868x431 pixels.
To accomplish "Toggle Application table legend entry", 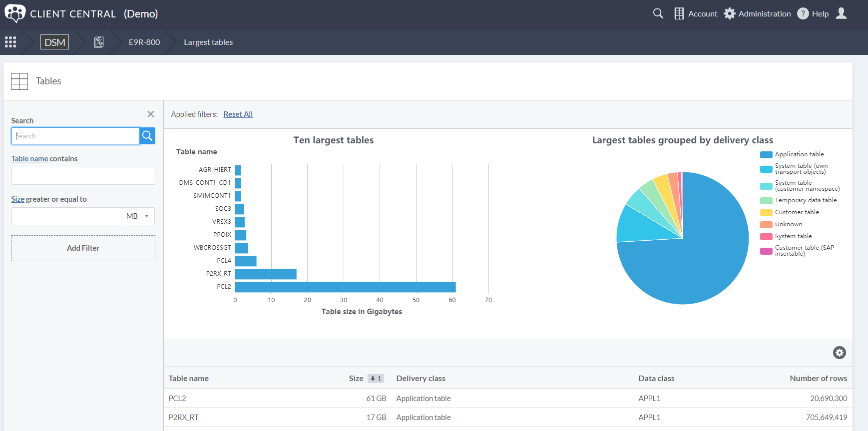I will click(x=799, y=155).
